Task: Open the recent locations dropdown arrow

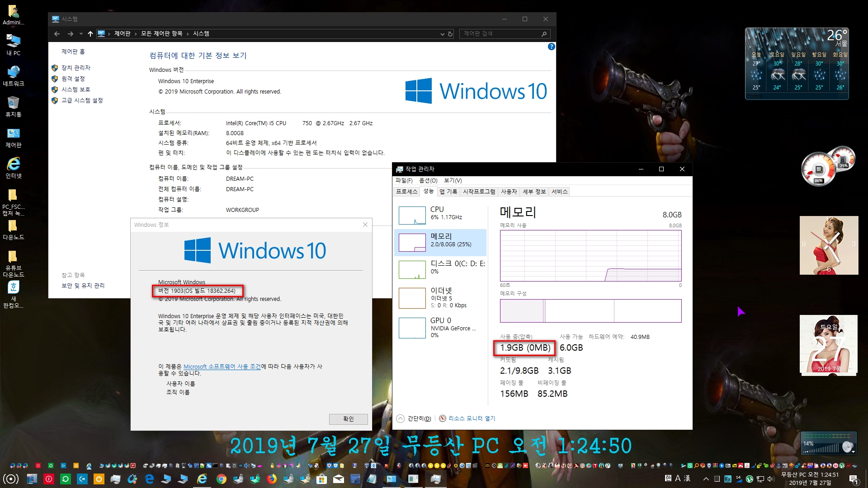Action: (81, 34)
